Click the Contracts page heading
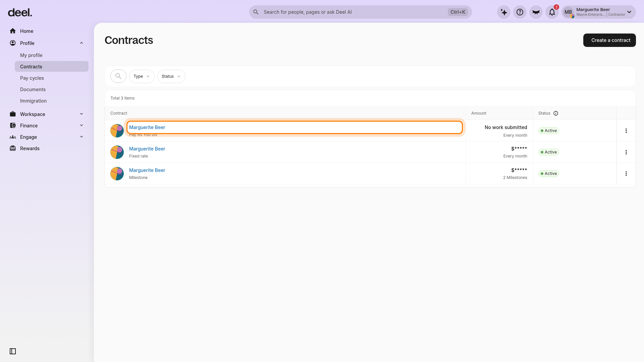644x362 pixels. coord(129,40)
